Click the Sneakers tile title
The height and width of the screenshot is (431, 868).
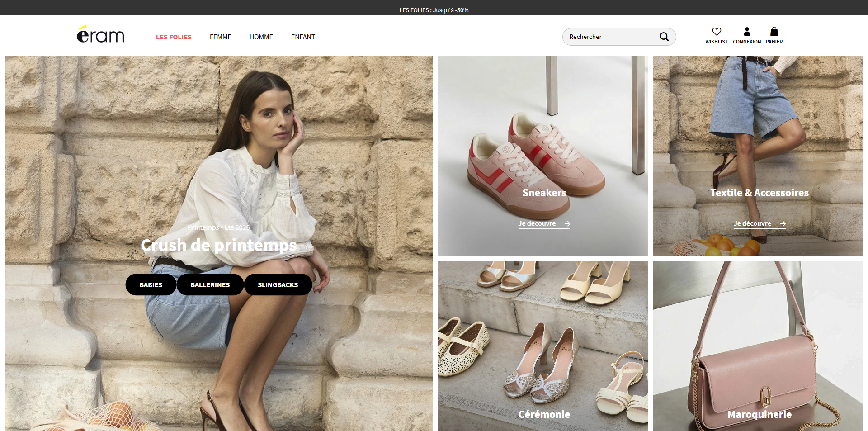(x=544, y=193)
